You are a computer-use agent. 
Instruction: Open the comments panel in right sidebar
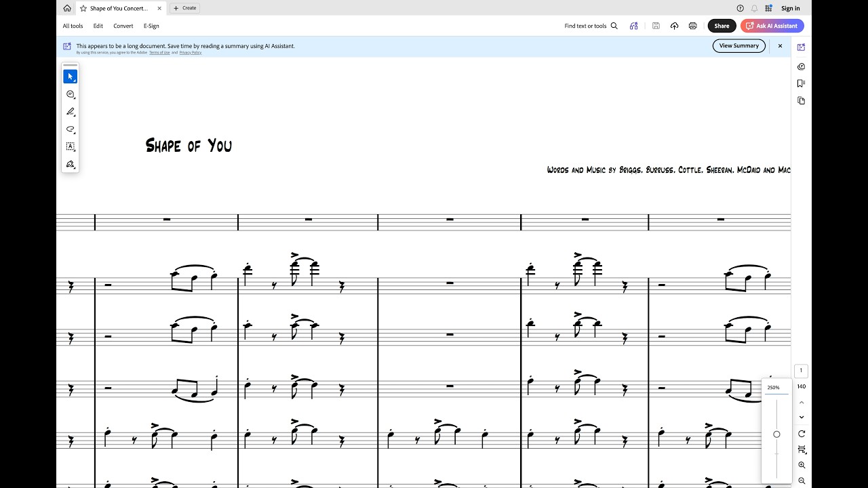801,66
